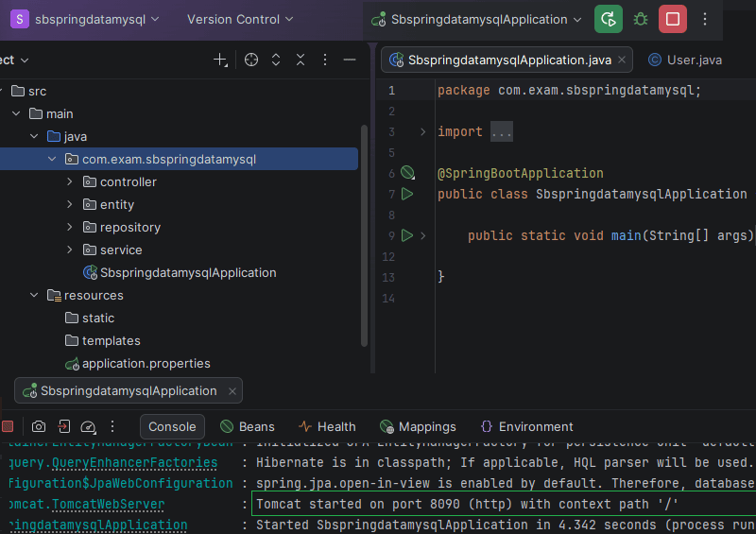The height and width of the screenshot is (534, 756).
Task: Click the main method name in editor
Action: point(626,235)
